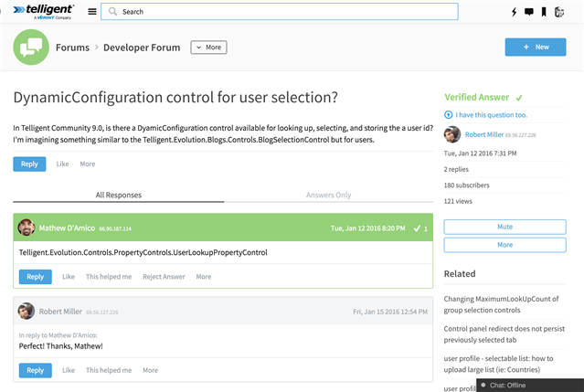Reply to the original question
The image size is (584, 392).
pyautogui.click(x=29, y=164)
